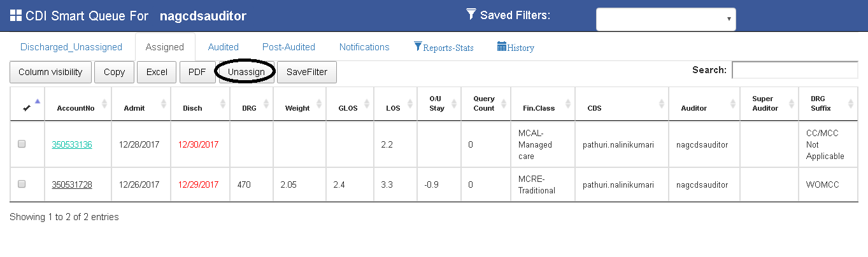
Task: Switch to the Discharged_Unassigned tab
Action: tap(71, 47)
